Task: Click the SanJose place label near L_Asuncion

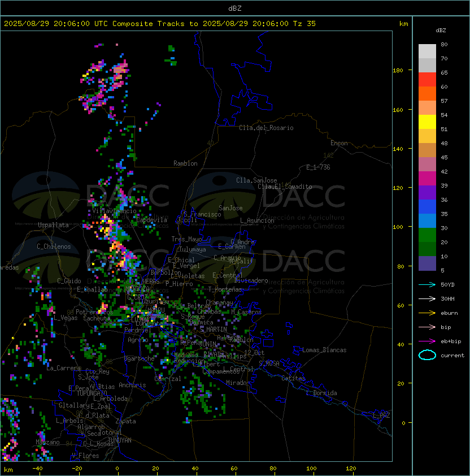Action: tap(230, 208)
